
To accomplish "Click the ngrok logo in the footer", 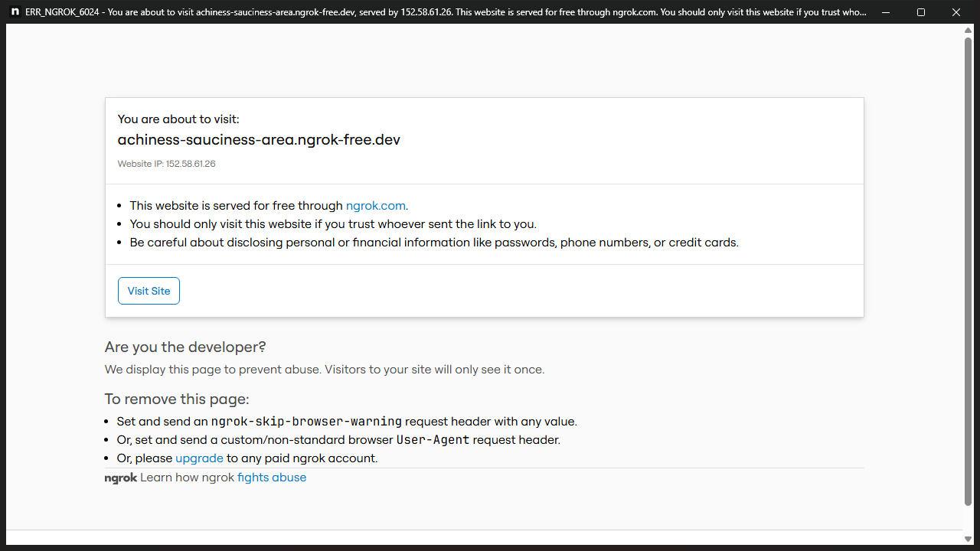I will (x=121, y=478).
